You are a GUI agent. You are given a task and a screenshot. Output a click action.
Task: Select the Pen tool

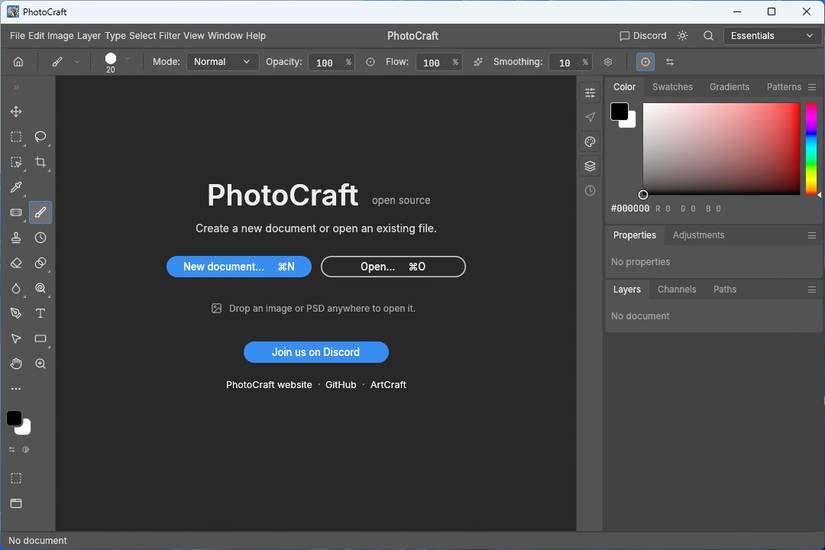[16, 313]
